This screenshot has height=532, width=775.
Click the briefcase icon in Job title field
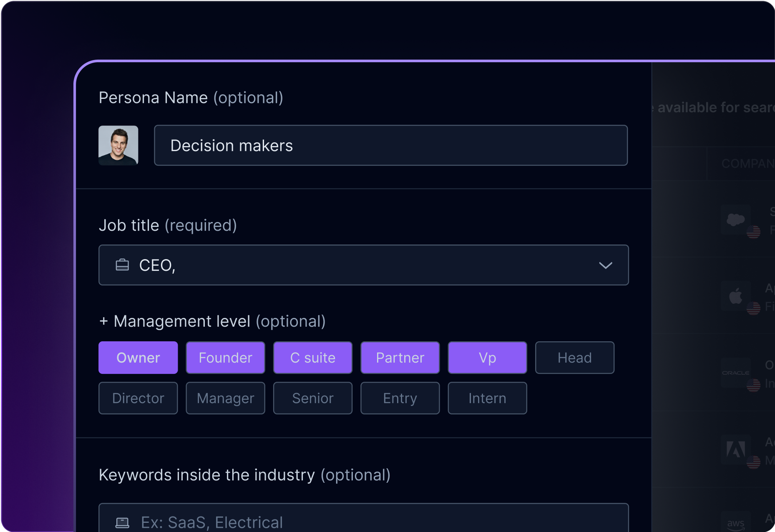(122, 265)
